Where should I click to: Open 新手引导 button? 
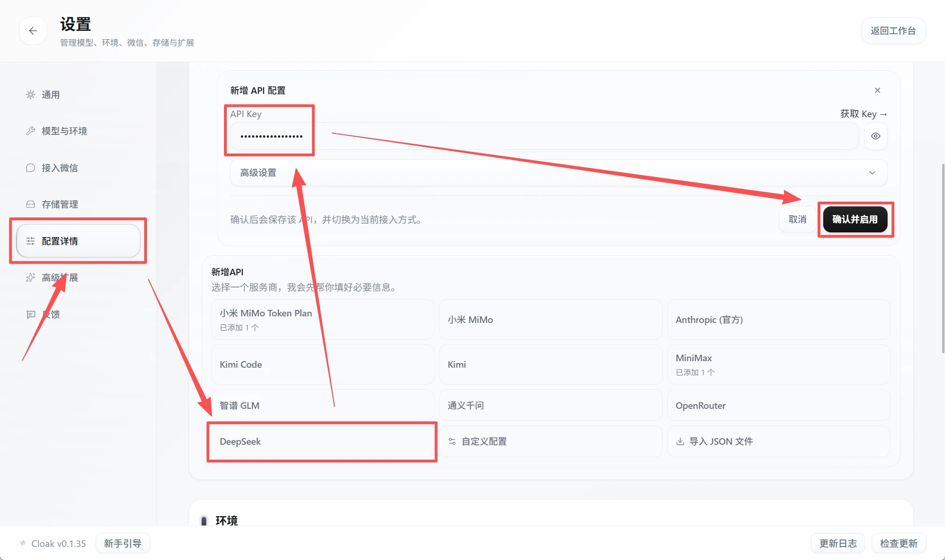(x=123, y=543)
